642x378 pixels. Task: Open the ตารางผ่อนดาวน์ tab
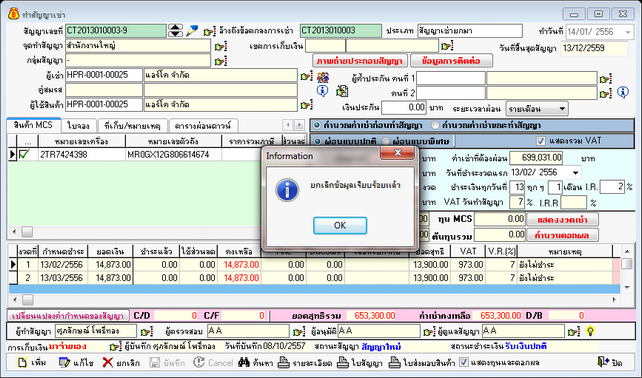203,126
